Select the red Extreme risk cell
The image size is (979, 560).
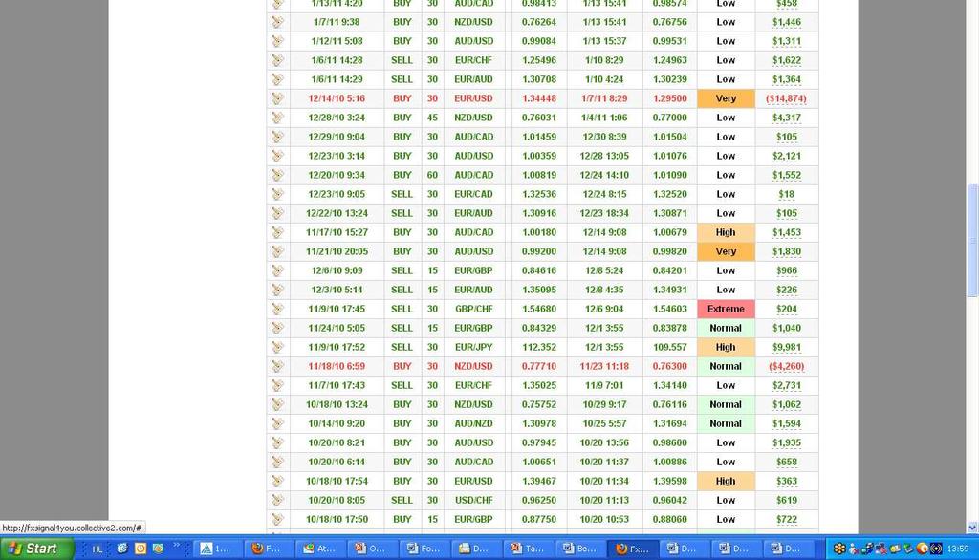[726, 309]
